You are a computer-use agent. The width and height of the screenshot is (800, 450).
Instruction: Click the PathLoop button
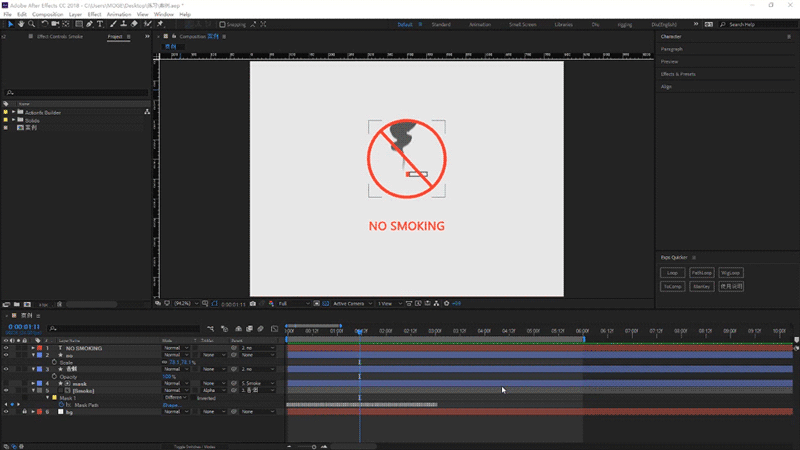[x=702, y=273]
